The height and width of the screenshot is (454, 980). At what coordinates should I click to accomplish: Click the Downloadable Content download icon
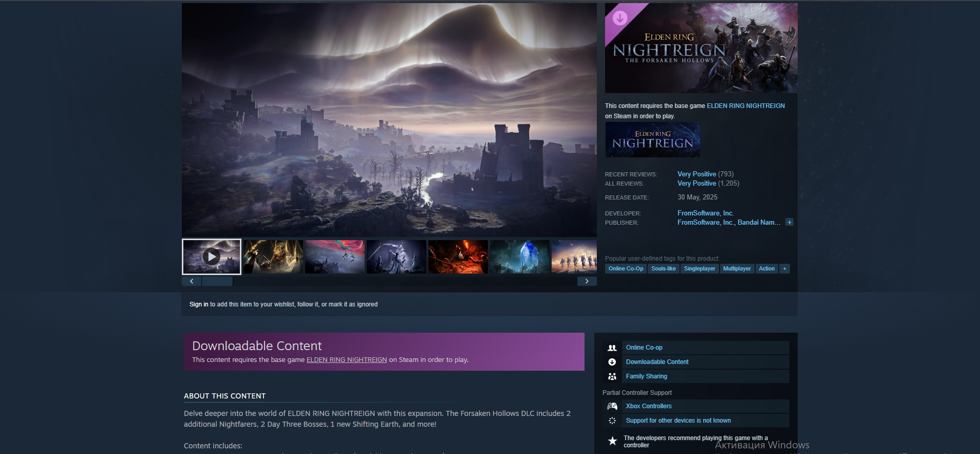pyautogui.click(x=612, y=362)
